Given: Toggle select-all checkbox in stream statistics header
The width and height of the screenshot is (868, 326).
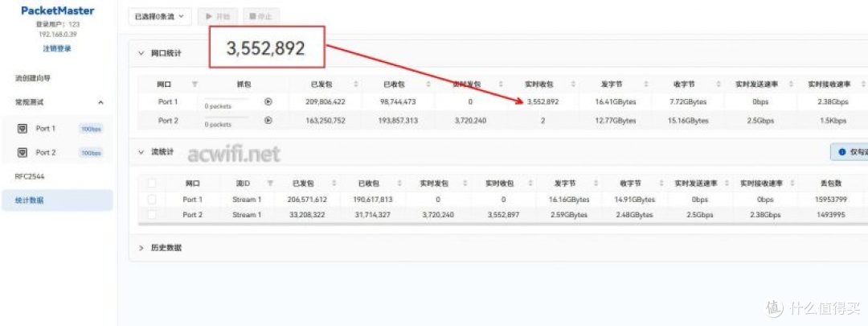Looking at the screenshot, I should pos(152,184).
